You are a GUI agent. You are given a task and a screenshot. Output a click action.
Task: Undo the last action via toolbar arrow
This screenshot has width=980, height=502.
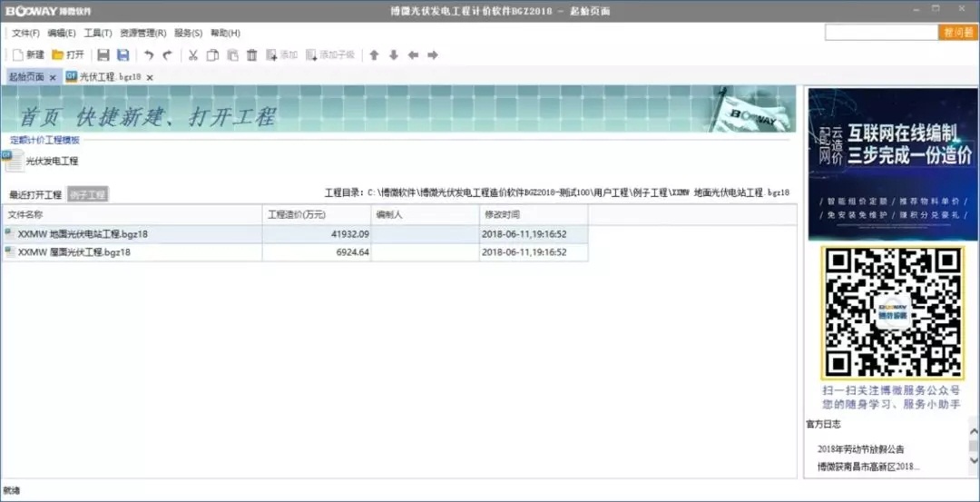coord(149,55)
